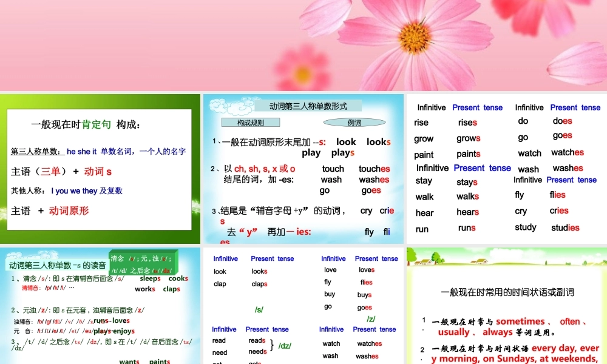The width and height of the screenshot is (607, 364).
Task: Click the word sometimes in the adverbs slide
Action: click(520, 322)
